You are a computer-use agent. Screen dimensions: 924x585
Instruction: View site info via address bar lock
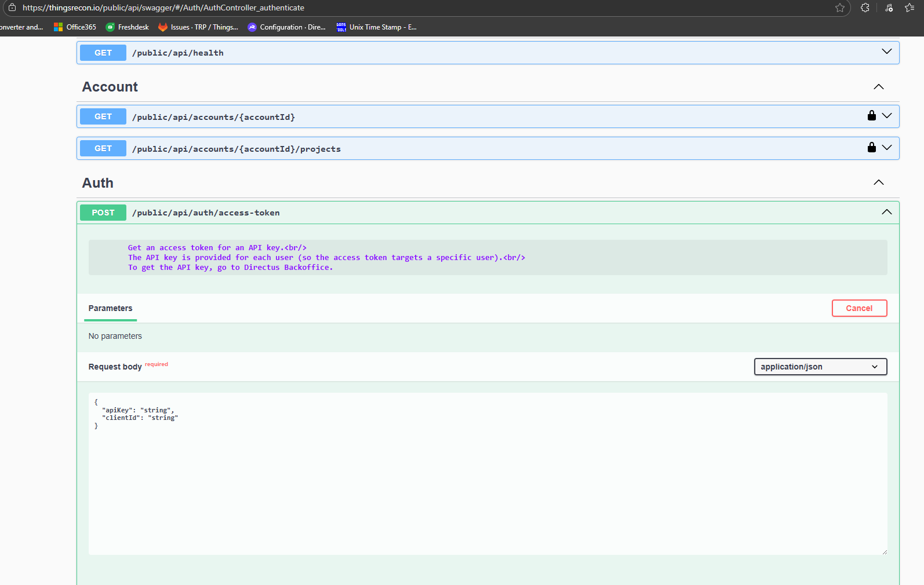point(12,8)
